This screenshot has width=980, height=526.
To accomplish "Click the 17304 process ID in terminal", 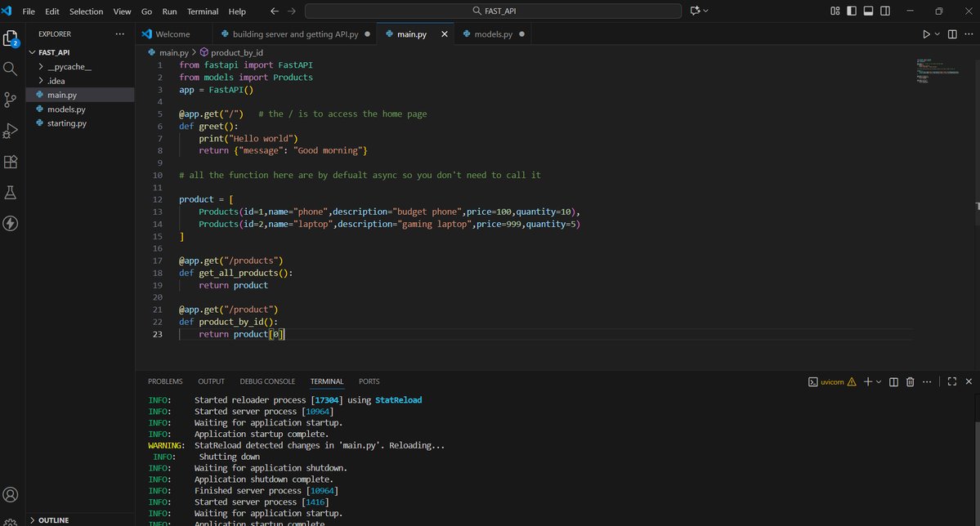I will point(326,400).
